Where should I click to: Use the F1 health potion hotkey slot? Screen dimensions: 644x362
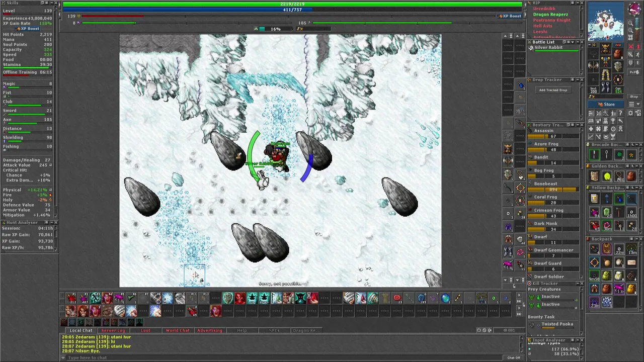[x=71, y=299]
